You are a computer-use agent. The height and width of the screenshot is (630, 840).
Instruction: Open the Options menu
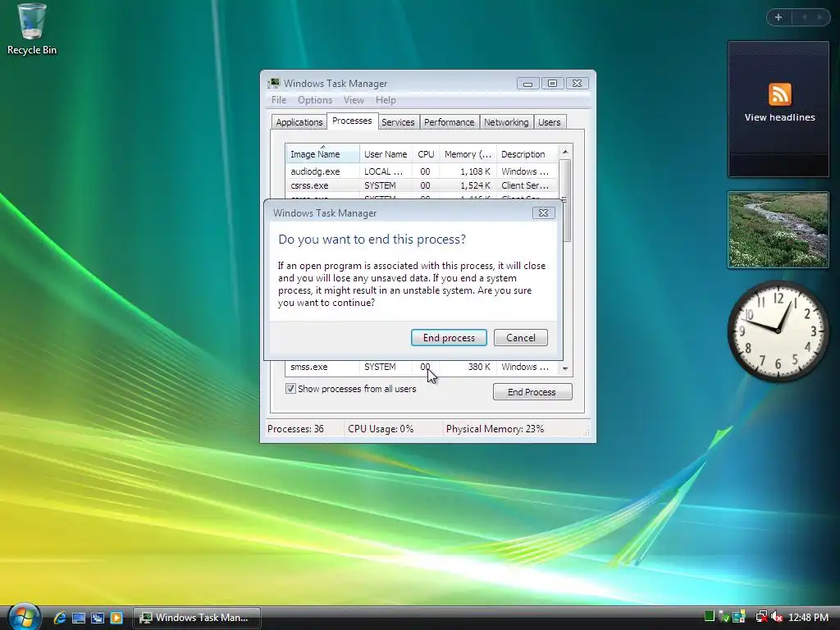315,100
